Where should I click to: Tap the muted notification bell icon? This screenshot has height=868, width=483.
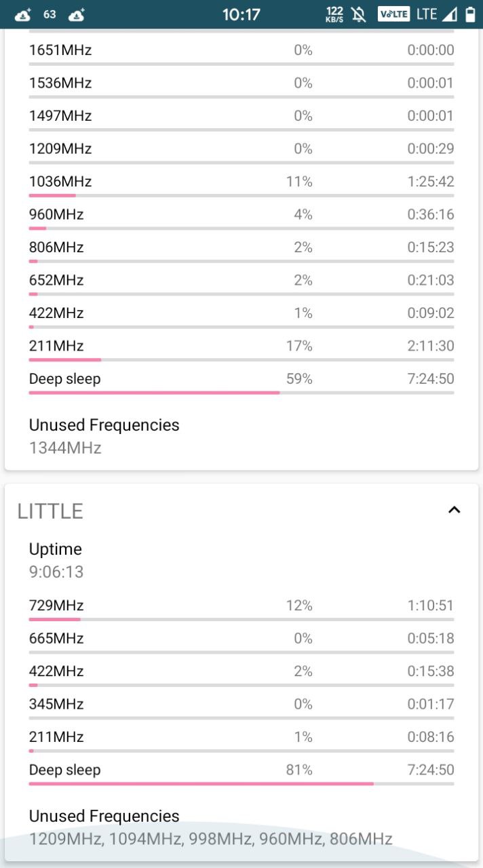pos(359,14)
